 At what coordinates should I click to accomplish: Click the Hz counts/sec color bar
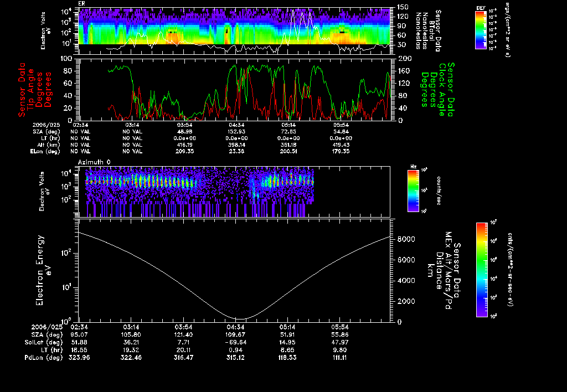pyautogui.click(x=413, y=190)
